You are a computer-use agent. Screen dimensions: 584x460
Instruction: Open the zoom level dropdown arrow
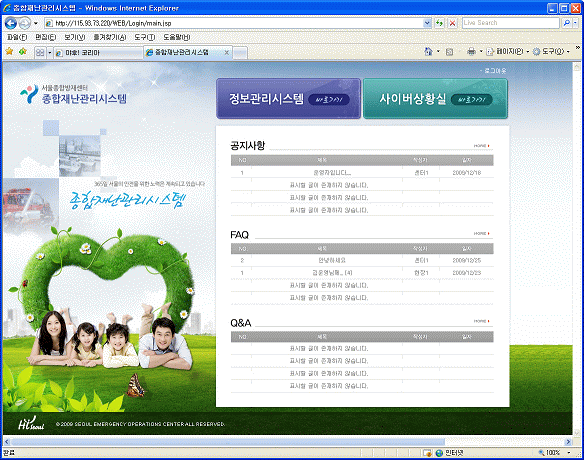[569, 453]
